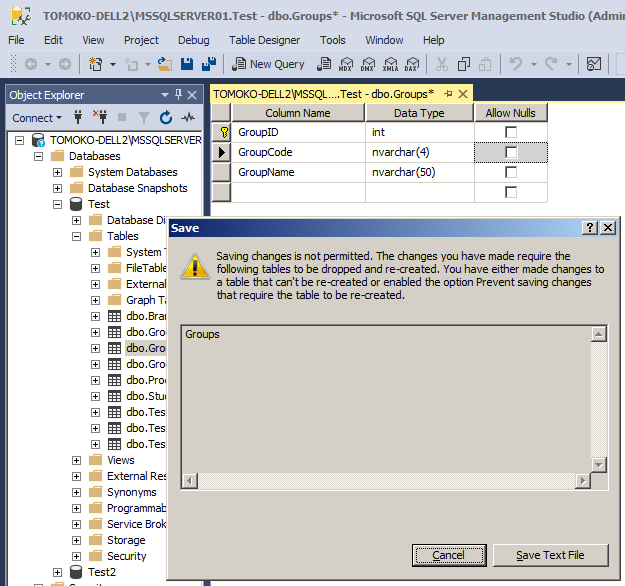Viewport: 625px width, 586px height.
Task: Click the Save dialog help question mark
Action: [x=590, y=228]
